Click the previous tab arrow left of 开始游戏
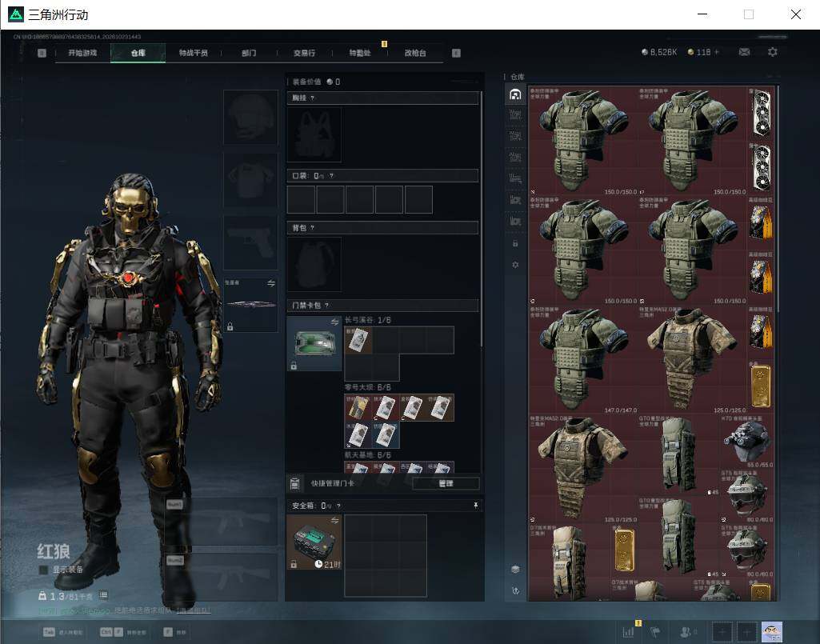Image resolution: width=820 pixels, height=644 pixels. [x=42, y=53]
